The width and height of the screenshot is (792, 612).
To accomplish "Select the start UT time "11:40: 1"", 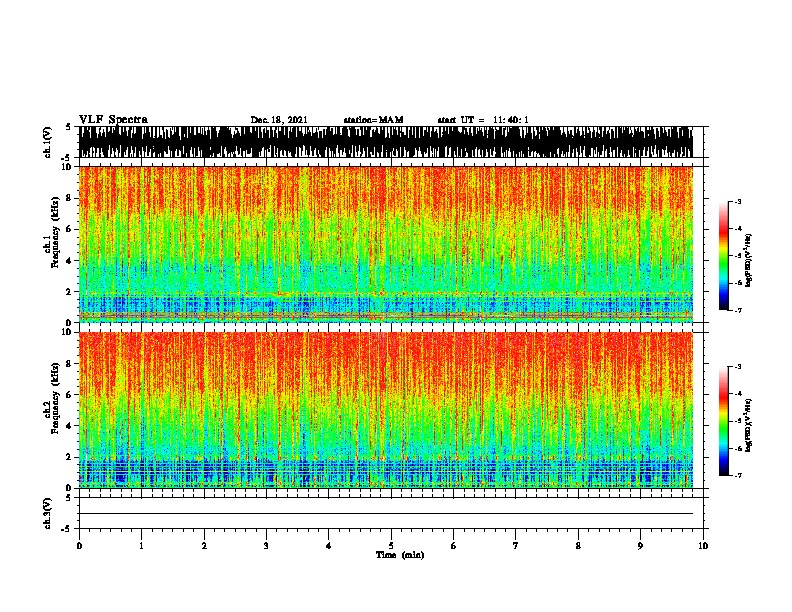I will tap(511, 120).
